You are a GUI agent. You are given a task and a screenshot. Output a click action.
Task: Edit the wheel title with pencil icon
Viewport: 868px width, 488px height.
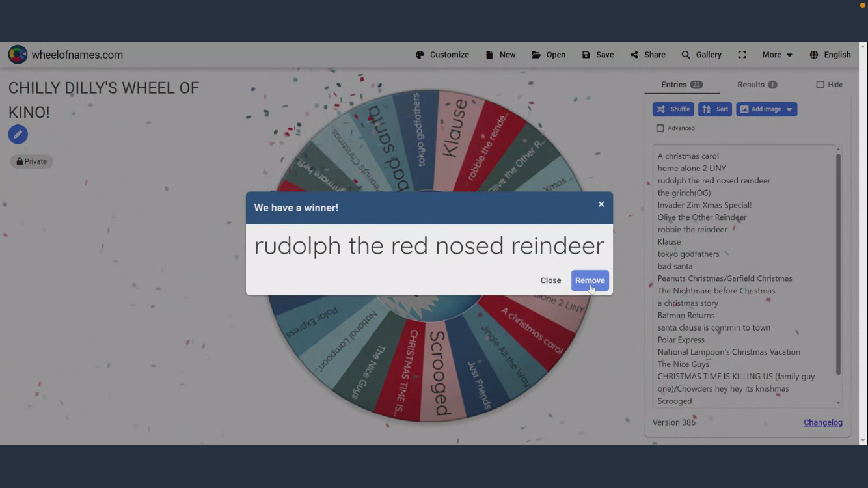[x=18, y=135]
